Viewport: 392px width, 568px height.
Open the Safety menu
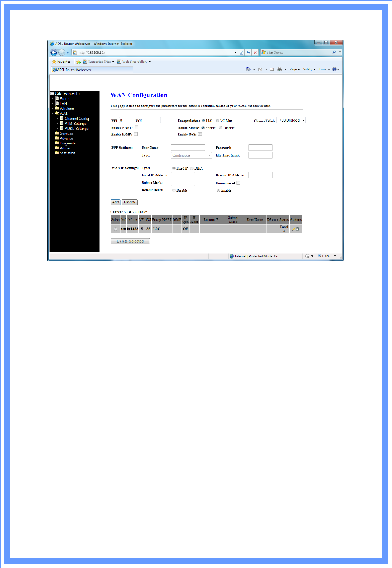pyautogui.click(x=309, y=70)
